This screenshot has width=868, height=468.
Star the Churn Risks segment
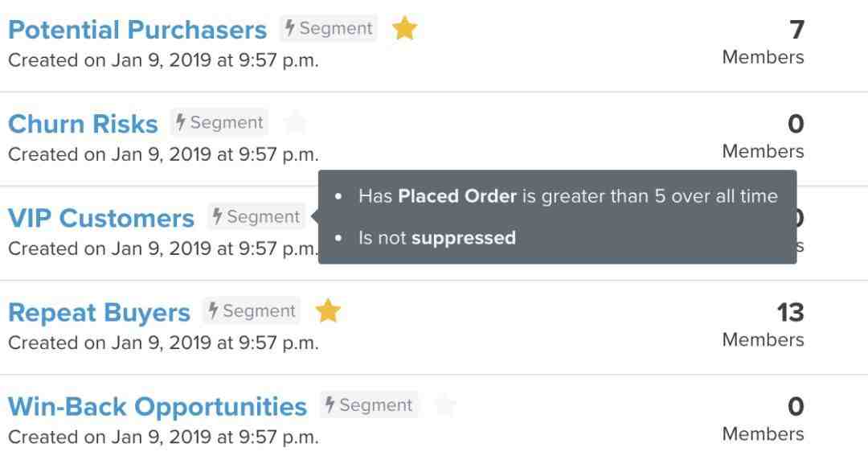click(296, 122)
